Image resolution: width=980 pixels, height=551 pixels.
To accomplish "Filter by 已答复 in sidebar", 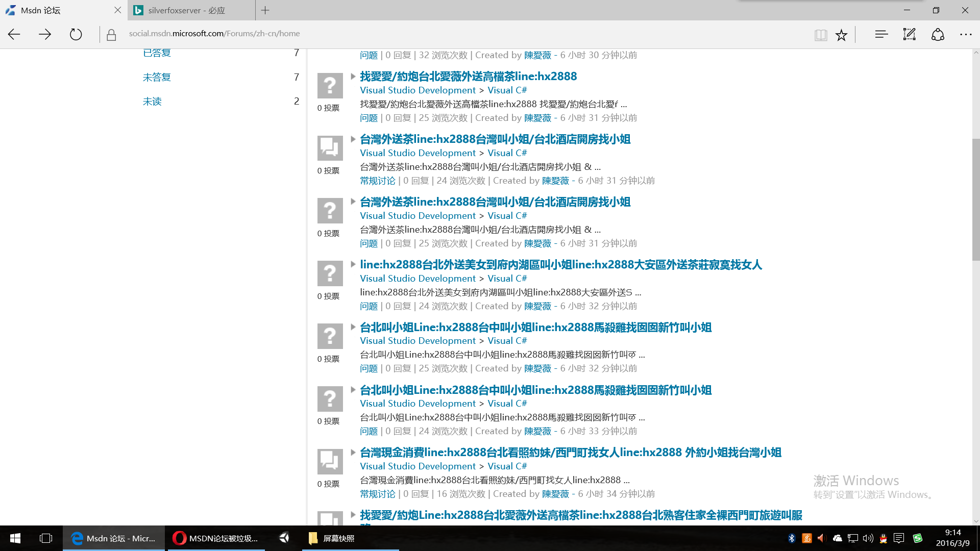I will coord(157,53).
